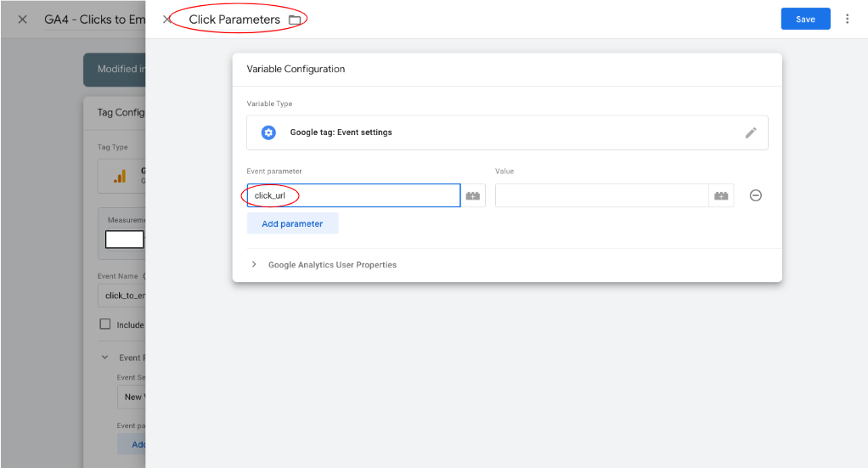Click the Add parameter button
This screenshot has height=468, width=868.
(292, 224)
